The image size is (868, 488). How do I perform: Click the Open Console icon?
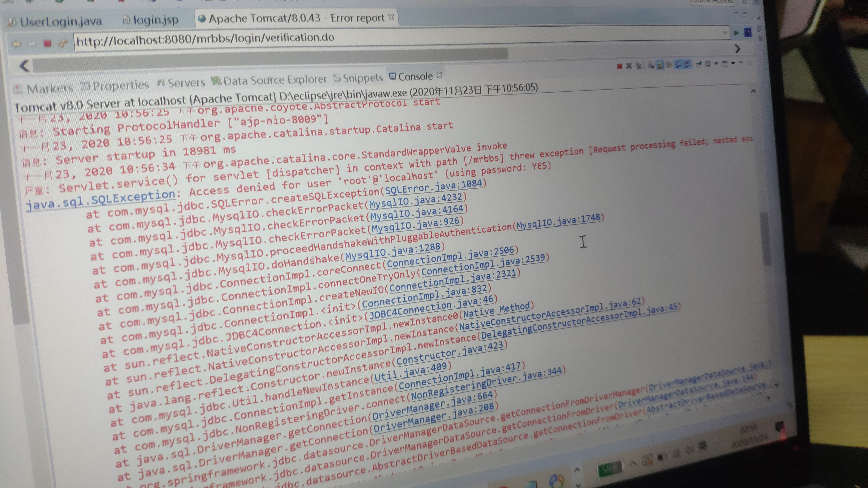[725, 64]
